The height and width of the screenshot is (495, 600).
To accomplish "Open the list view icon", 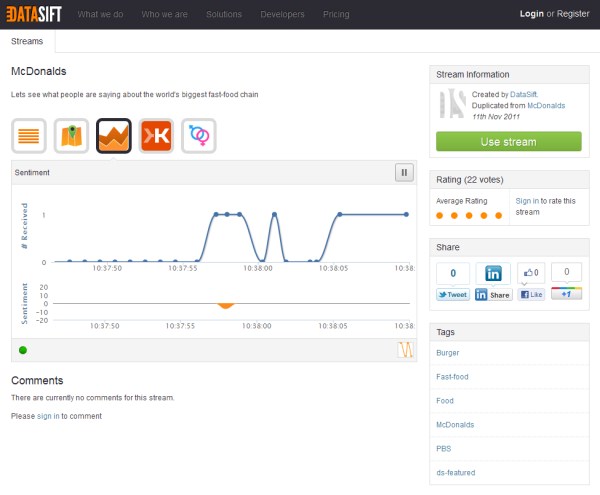I will (x=29, y=136).
